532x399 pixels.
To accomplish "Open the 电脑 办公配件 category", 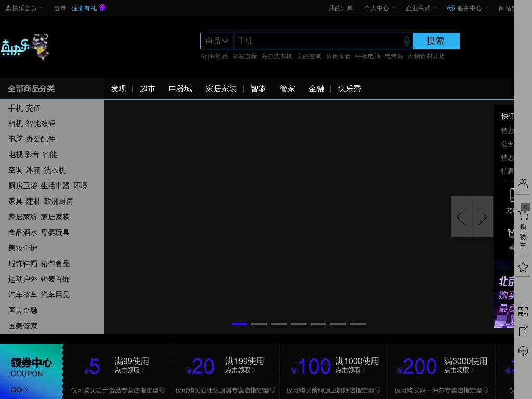I will (x=32, y=139).
